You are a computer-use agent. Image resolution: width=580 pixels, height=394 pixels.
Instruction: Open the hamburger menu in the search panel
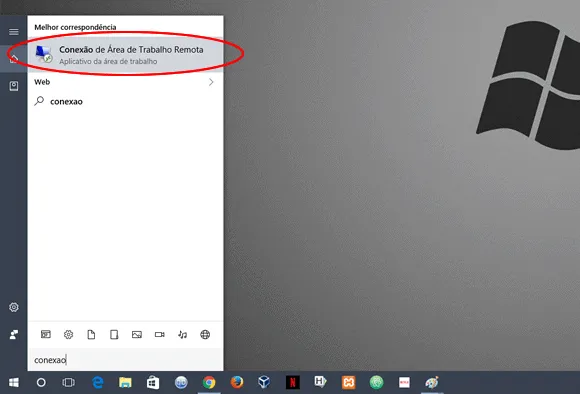click(14, 32)
